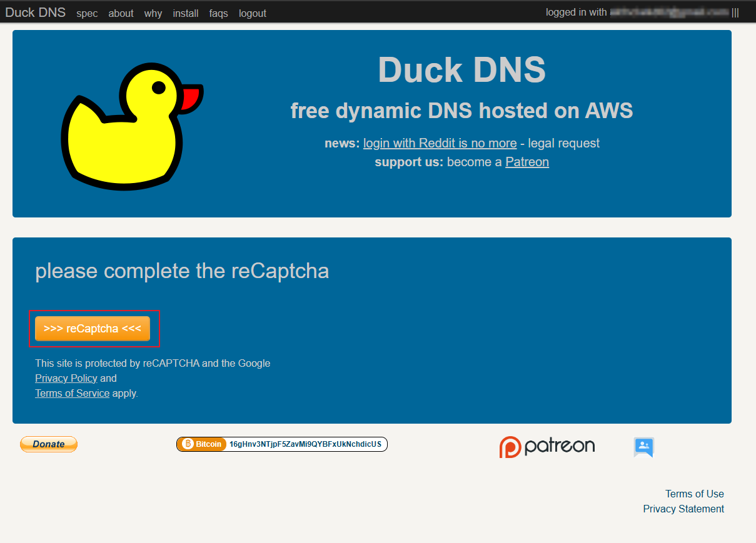Screen dimensions: 756x543
Task: Click the blue community group icon
Action: (x=643, y=447)
